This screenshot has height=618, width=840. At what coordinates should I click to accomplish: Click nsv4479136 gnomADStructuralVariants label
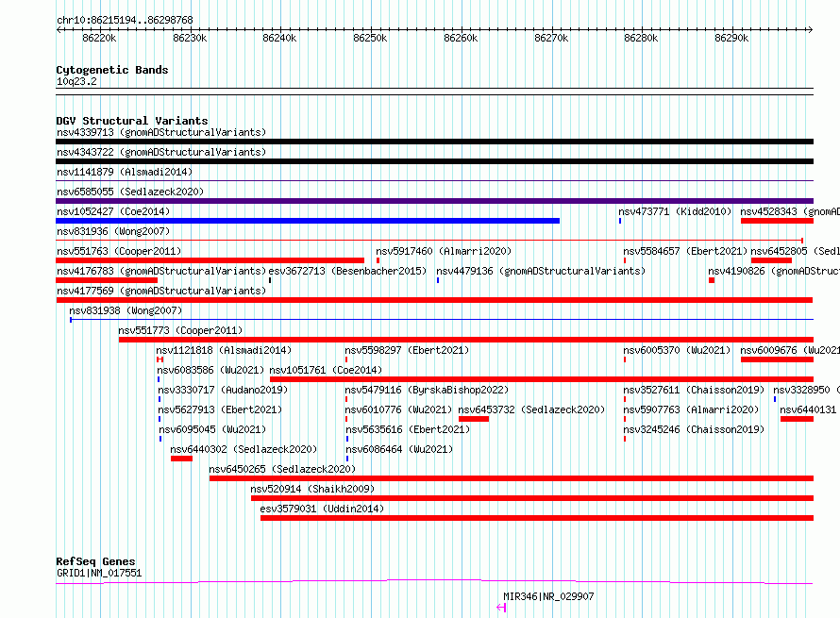pyautogui.click(x=541, y=271)
